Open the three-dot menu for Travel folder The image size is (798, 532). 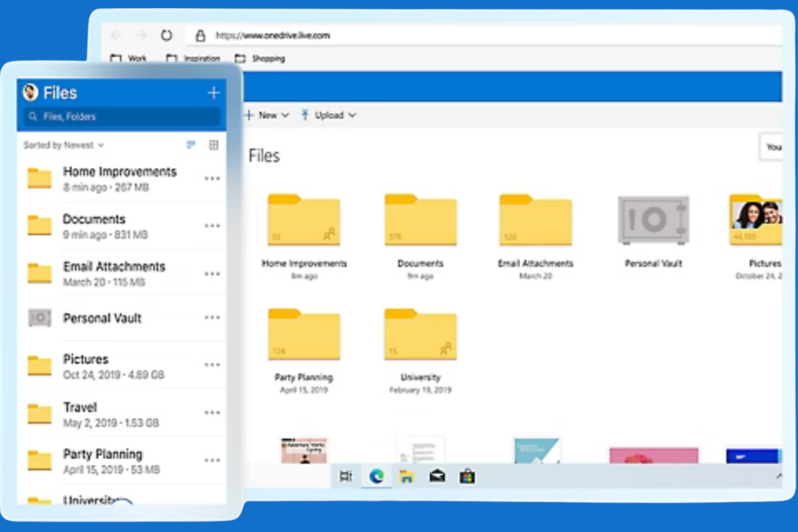(212, 412)
